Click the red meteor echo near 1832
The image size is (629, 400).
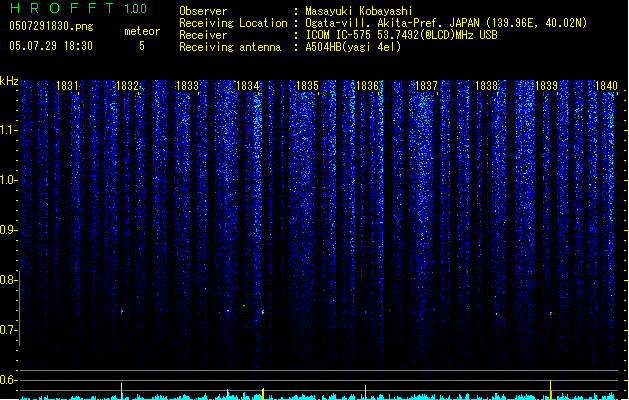[122, 311]
